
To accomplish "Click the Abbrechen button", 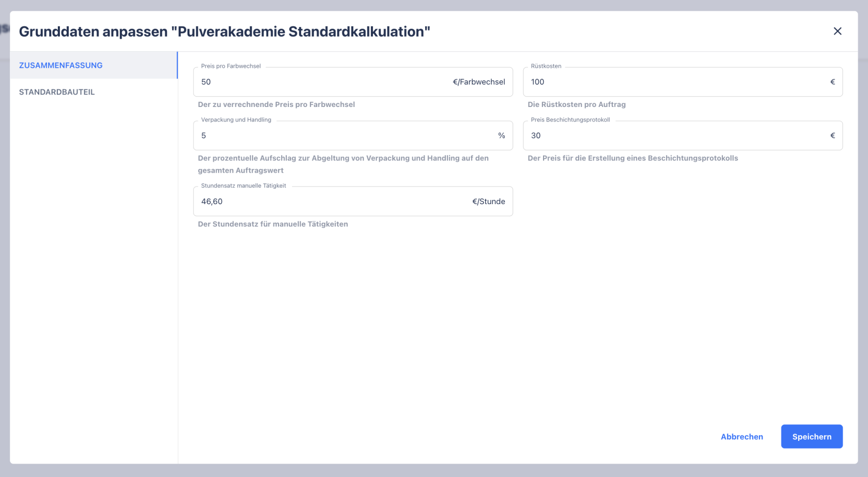I will [742, 437].
